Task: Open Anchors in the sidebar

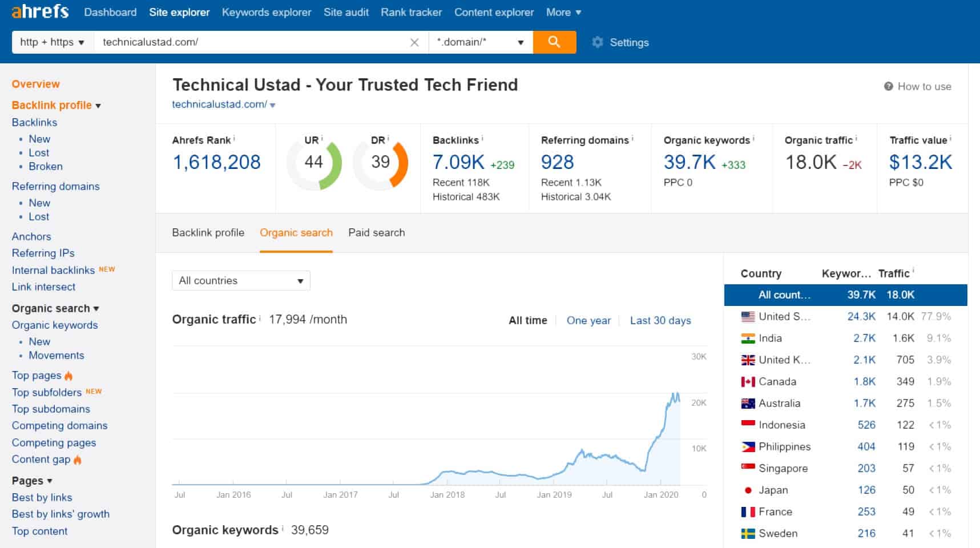Action: pyautogui.click(x=31, y=236)
